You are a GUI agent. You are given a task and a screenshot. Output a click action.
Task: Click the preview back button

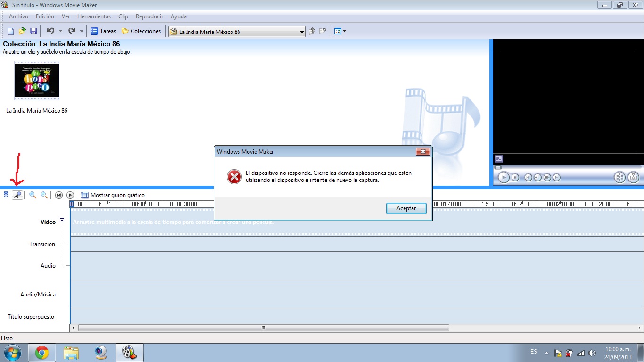[x=528, y=177]
